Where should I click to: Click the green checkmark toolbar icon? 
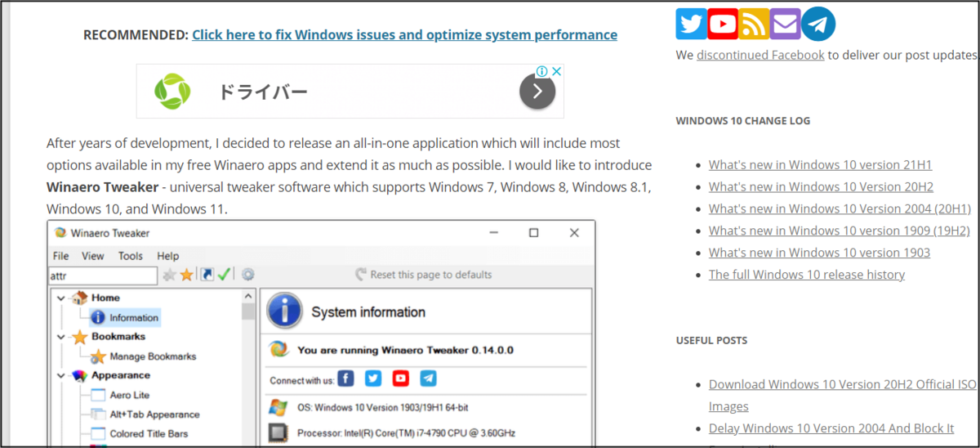(224, 275)
